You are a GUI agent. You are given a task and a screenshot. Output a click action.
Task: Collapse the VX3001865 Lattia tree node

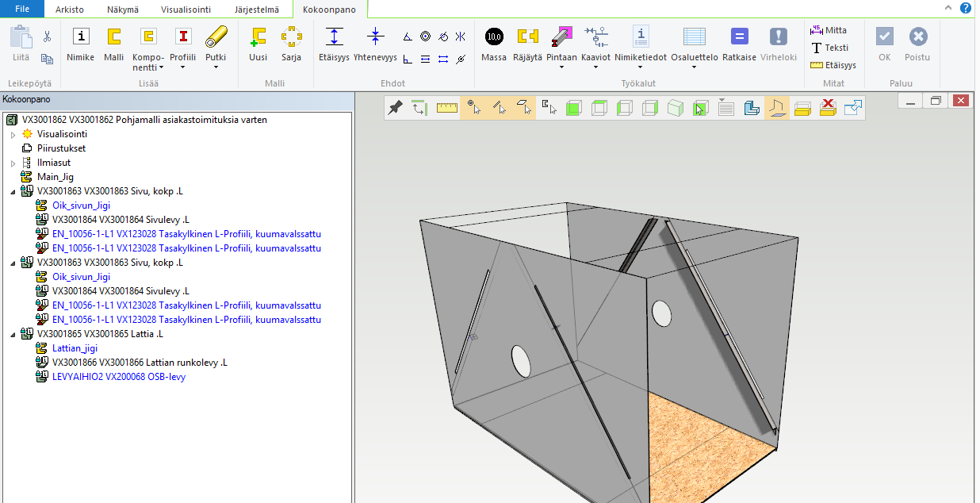pos(13,334)
